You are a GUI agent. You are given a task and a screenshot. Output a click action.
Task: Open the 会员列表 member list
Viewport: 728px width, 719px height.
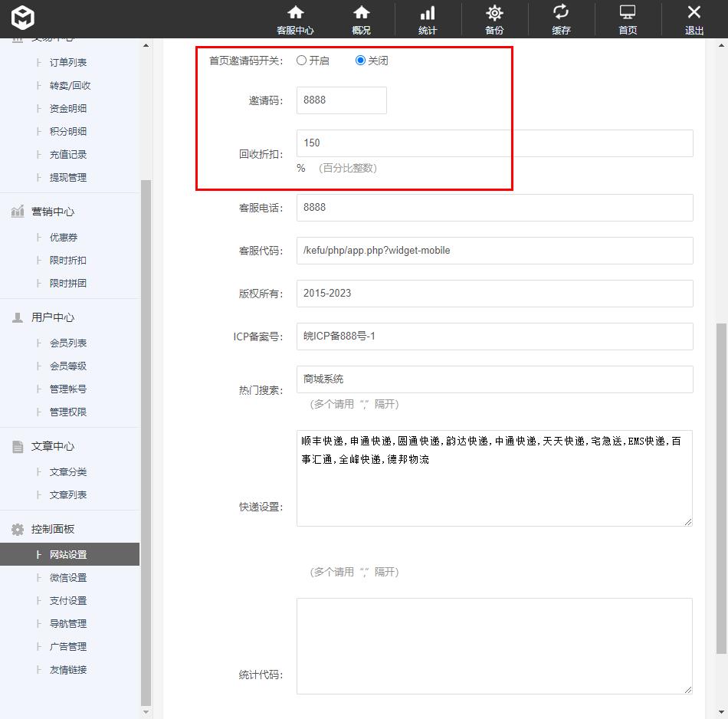pos(67,343)
